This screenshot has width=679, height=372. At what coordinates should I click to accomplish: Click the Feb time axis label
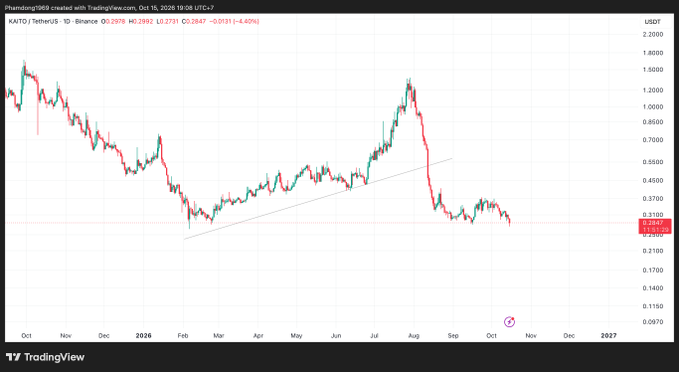183,336
